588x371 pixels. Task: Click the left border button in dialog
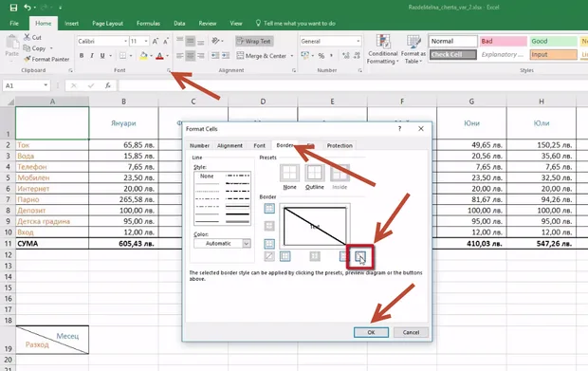pyautogui.click(x=285, y=256)
